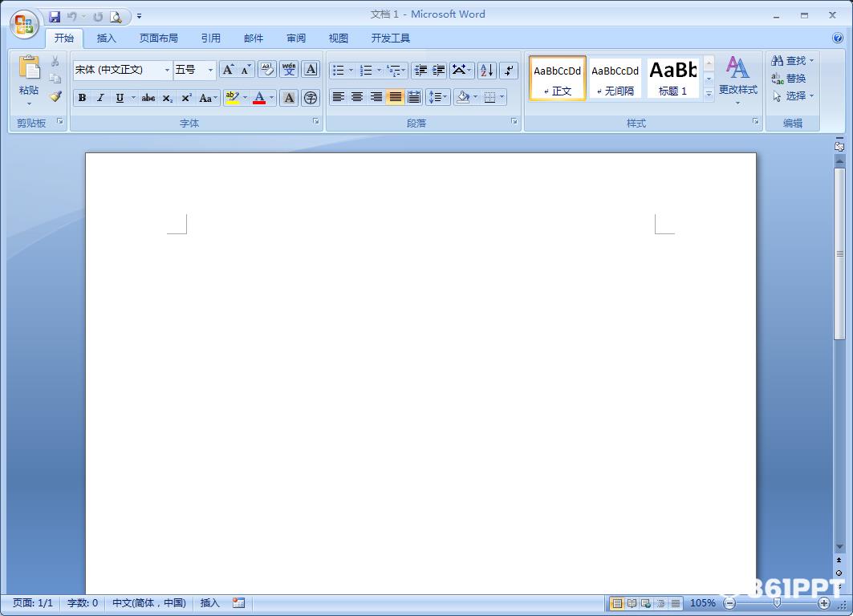Insert enclosed character (circled 字)
Screen dimensions: 853x616
coord(311,98)
